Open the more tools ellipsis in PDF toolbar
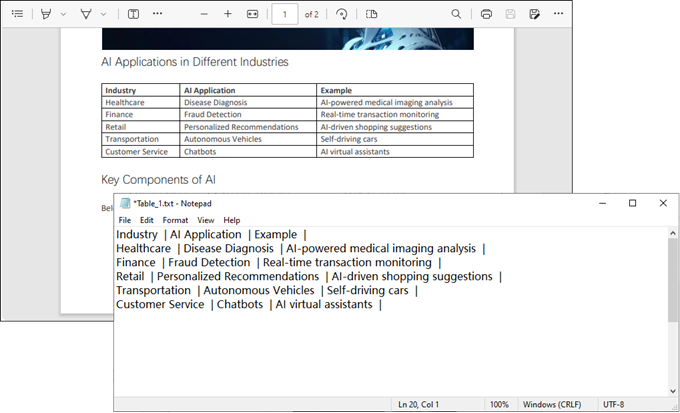Screen dimensions: 680x413 157,14
